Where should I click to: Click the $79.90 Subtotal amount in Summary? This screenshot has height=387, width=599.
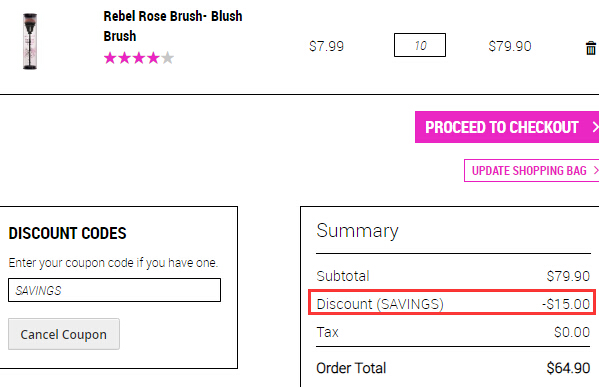coord(568,276)
